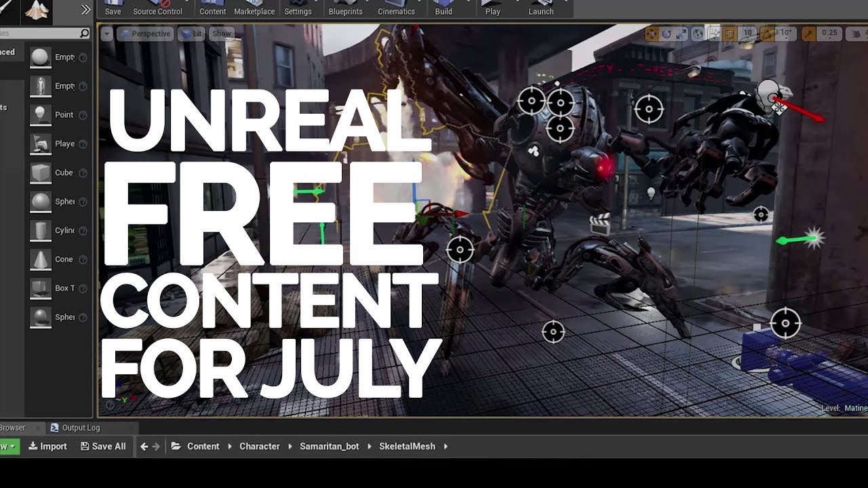The height and width of the screenshot is (488, 868).
Task: Click the Import button
Action: pyautogui.click(x=47, y=446)
